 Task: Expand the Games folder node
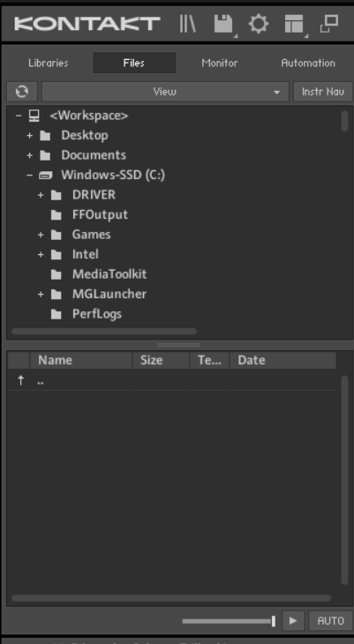(x=41, y=235)
